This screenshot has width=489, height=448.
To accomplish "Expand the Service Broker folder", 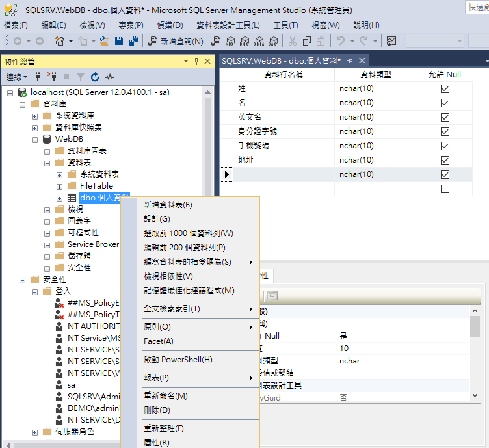I will click(x=47, y=245).
